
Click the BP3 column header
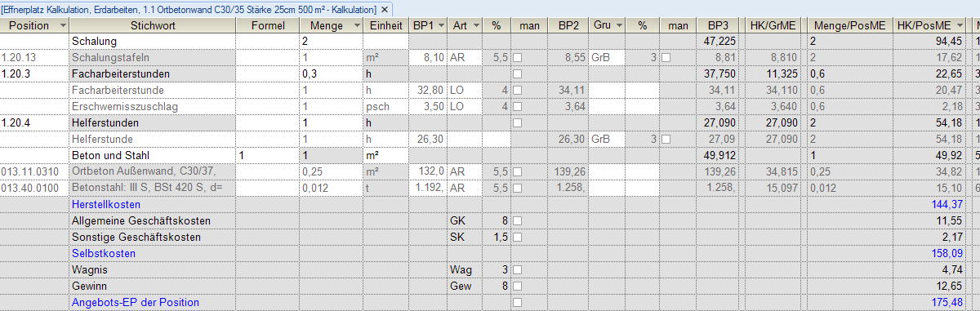point(719,26)
